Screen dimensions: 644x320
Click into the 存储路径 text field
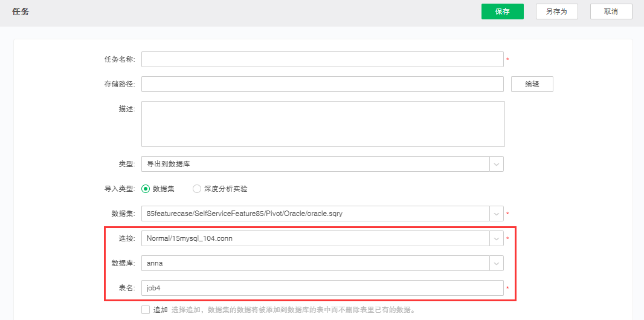click(x=322, y=84)
